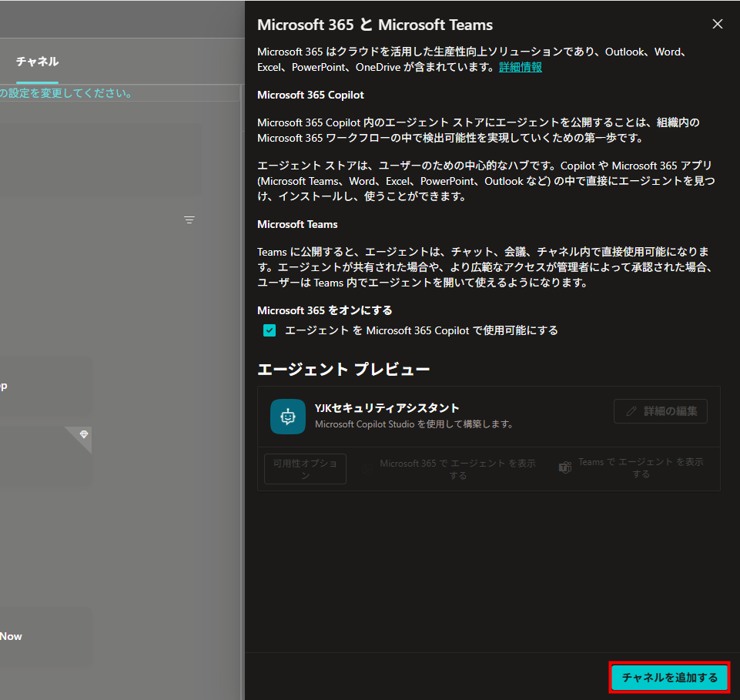The width and height of the screenshot is (740, 700).
Task: Click the YJKセキュリティアシスタント agent icon
Action: click(x=288, y=417)
